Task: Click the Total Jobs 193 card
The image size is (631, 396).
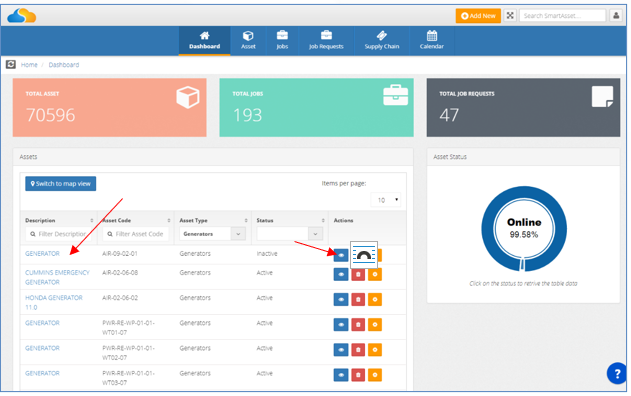Action: coord(316,107)
